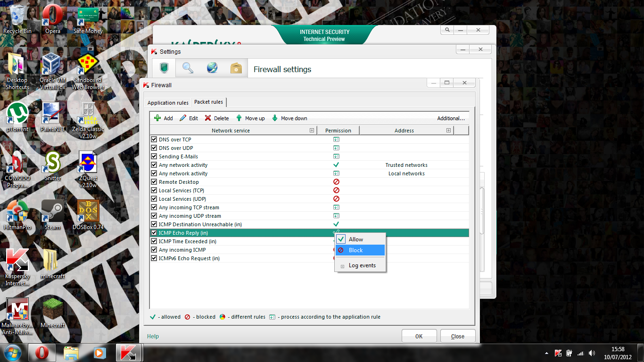Click the DNS over TCP permission icon
This screenshot has height=362, width=644.
click(336, 140)
